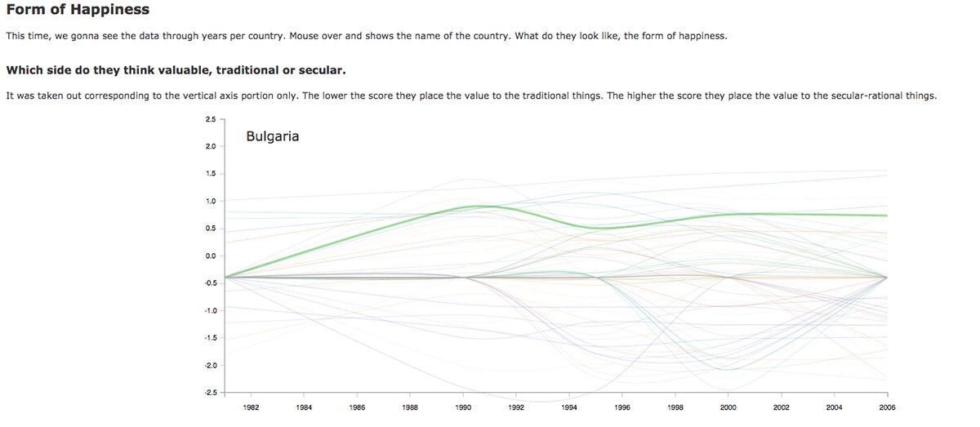Screen dimensions: 980x427
Task: Select the 1996 year tick
Action: point(622,407)
